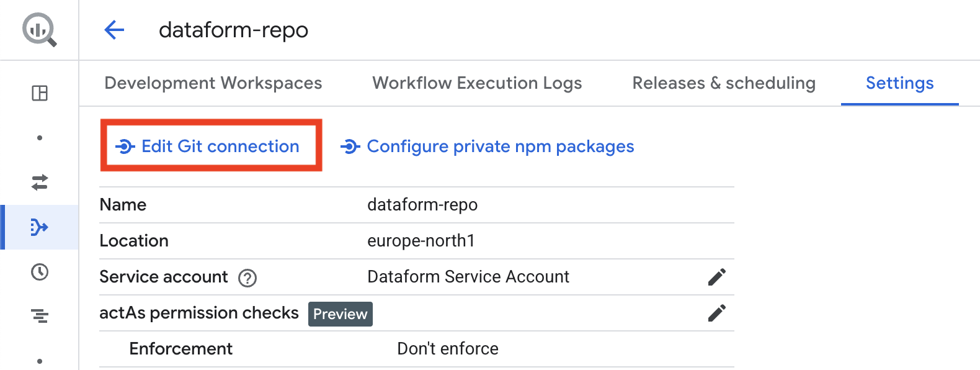Viewport: 980px width, 370px height.
Task: Click the Preview badge
Action: pyautogui.click(x=341, y=314)
